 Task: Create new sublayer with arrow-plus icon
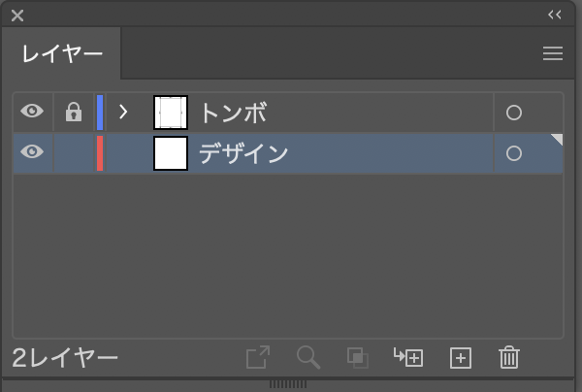point(408,357)
